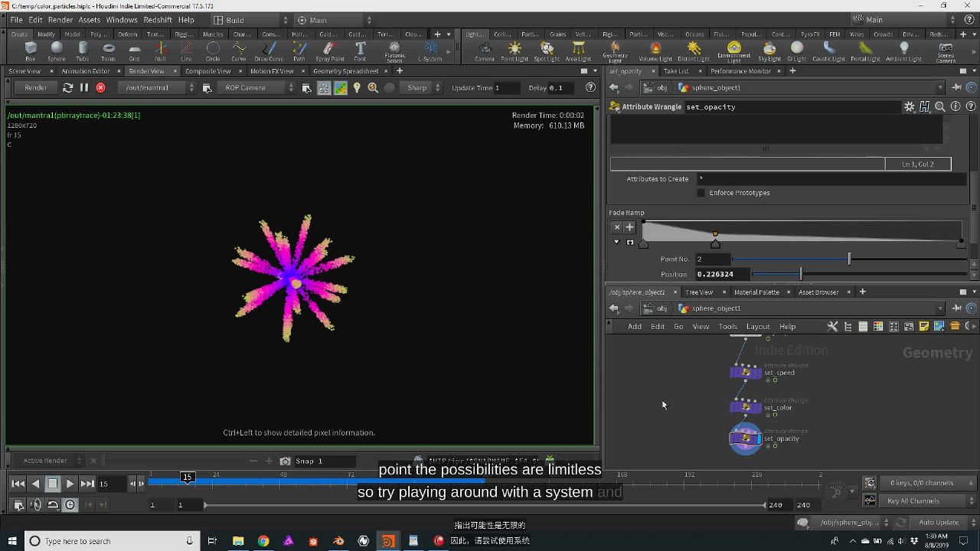Toggle the pin icon in parameter pane
The width and height of the screenshot is (980, 551).
pyautogui.click(x=957, y=88)
